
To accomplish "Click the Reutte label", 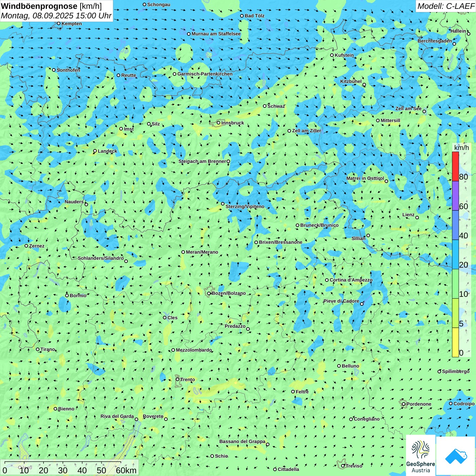I will [x=129, y=75].
